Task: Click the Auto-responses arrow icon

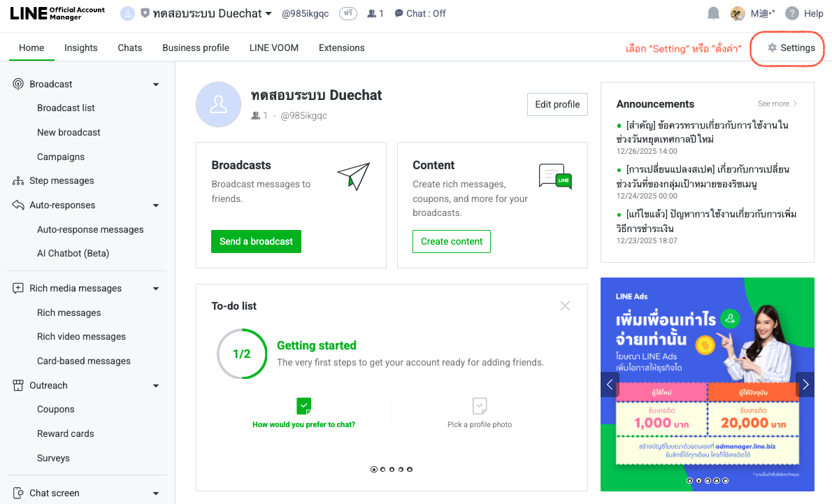Action: pos(18,205)
